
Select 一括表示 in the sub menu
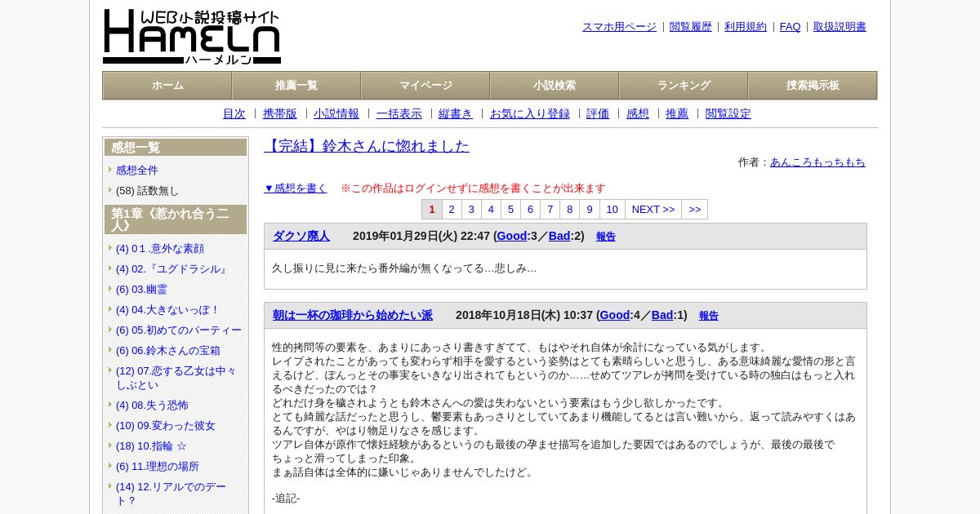[x=399, y=114]
